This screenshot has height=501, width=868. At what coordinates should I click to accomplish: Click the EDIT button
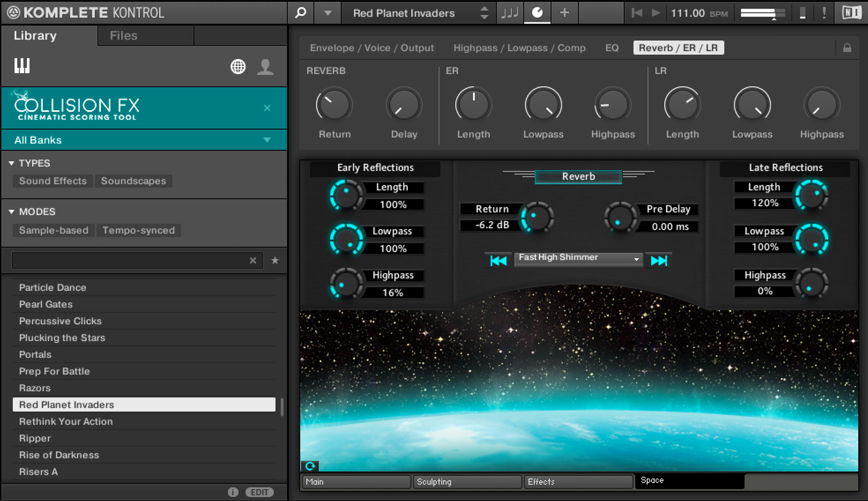point(259,492)
